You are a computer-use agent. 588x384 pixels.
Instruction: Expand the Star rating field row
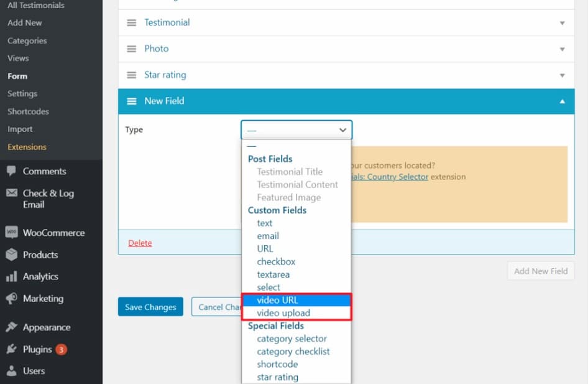pos(562,75)
